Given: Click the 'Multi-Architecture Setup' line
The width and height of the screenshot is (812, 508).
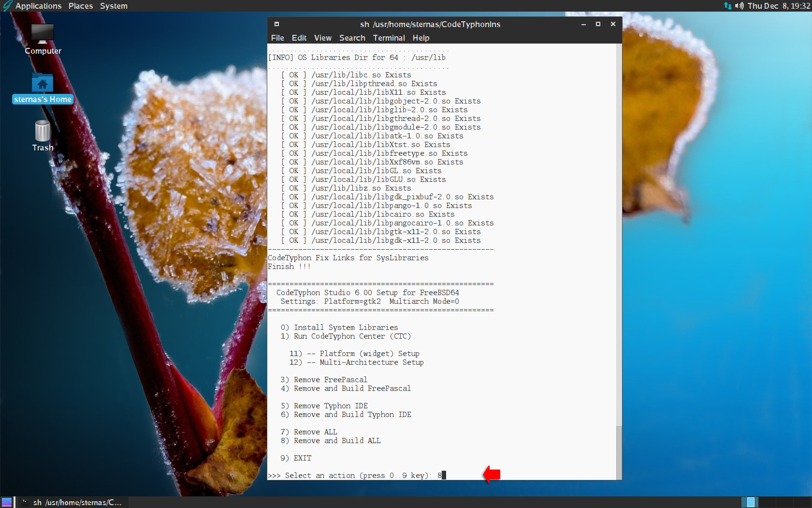Looking at the screenshot, I should pyautogui.click(x=356, y=362).
